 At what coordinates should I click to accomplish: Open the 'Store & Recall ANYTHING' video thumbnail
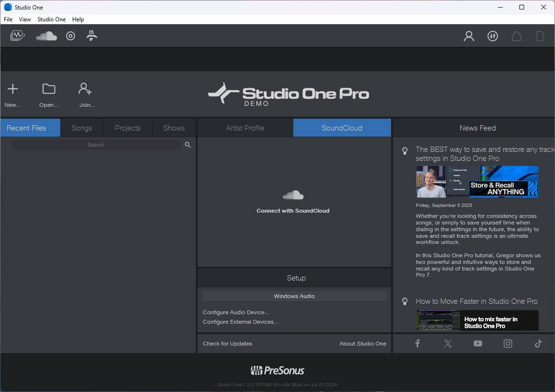coord(478,182)
